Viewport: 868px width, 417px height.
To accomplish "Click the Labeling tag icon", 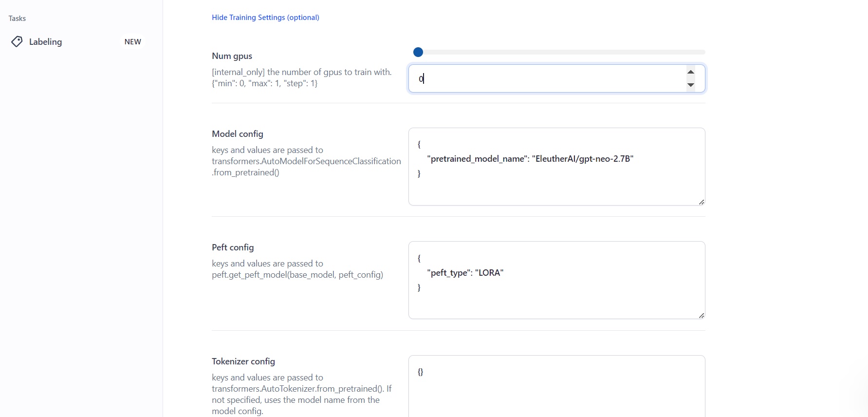I will click(x=17, y=42).
